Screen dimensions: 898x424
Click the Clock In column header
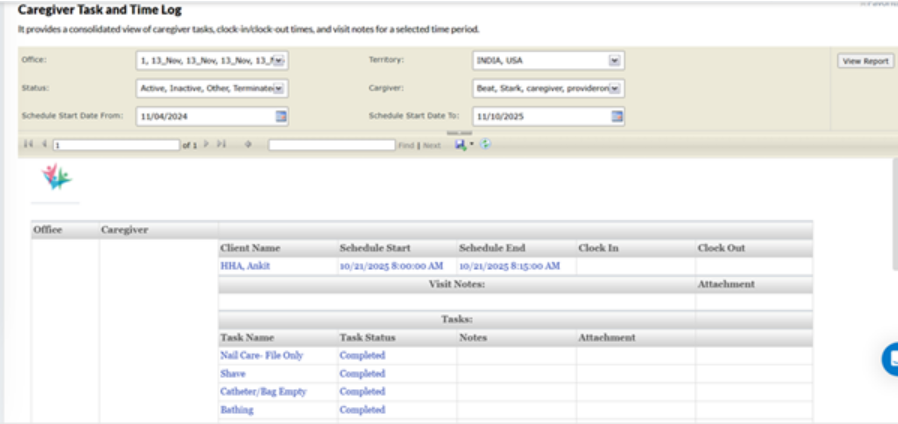pos(598,249)
